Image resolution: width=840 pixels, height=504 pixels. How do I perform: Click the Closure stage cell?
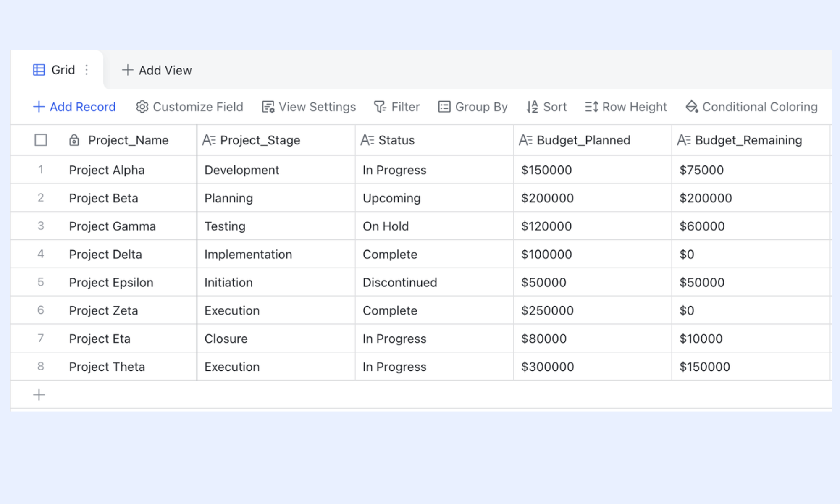[276, 339]
